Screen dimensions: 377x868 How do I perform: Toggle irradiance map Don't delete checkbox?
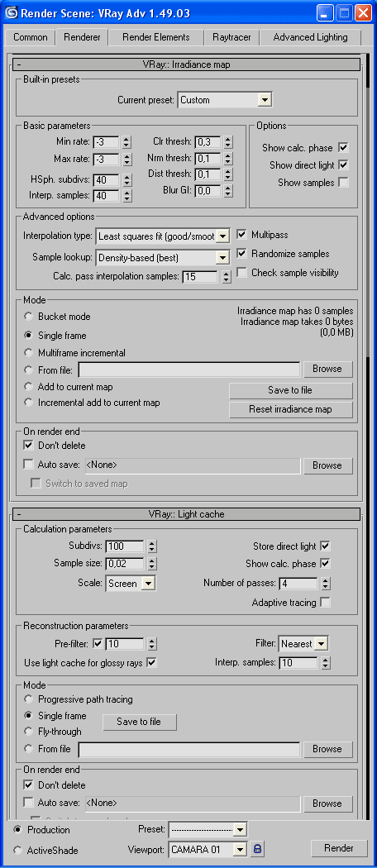pyautogui.click(x=29, y=445)
